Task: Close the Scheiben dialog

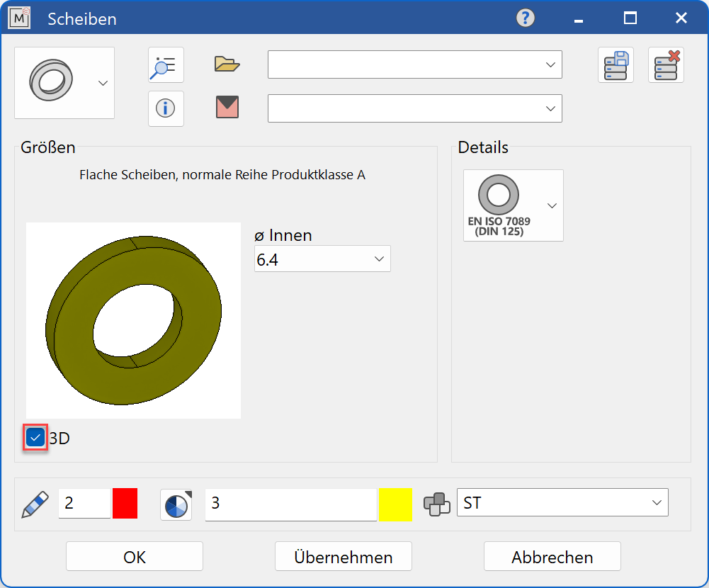Action: pos(681,18)
